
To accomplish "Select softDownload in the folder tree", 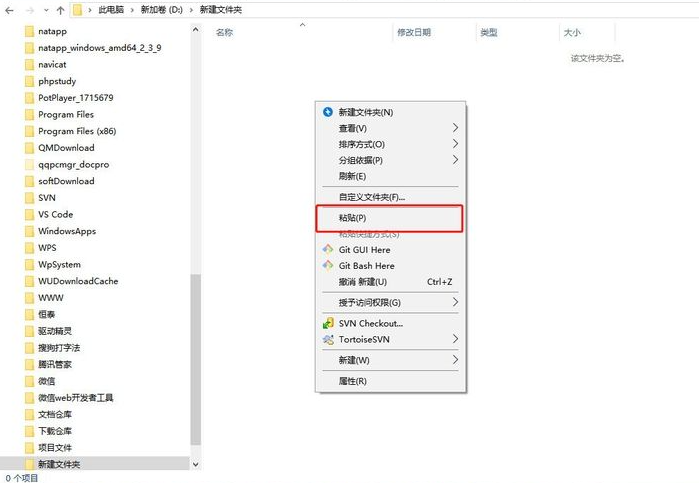I will point(66,181).
